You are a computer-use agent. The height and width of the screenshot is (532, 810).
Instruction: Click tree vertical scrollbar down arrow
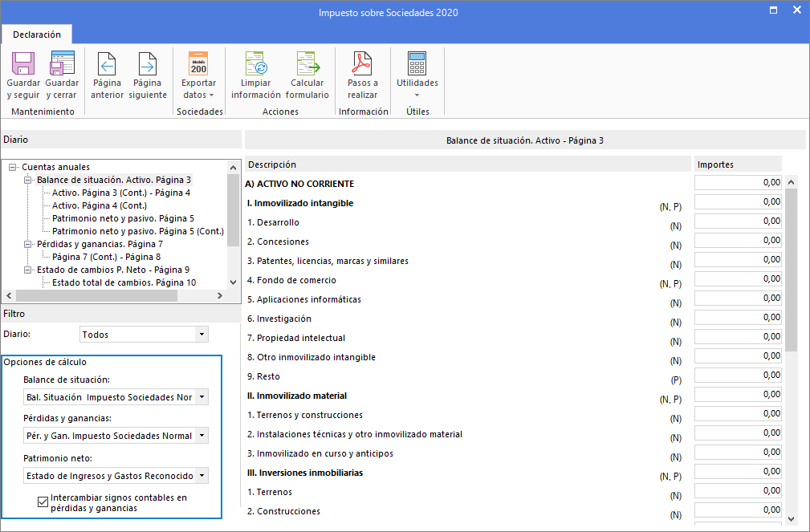point(233,282)
